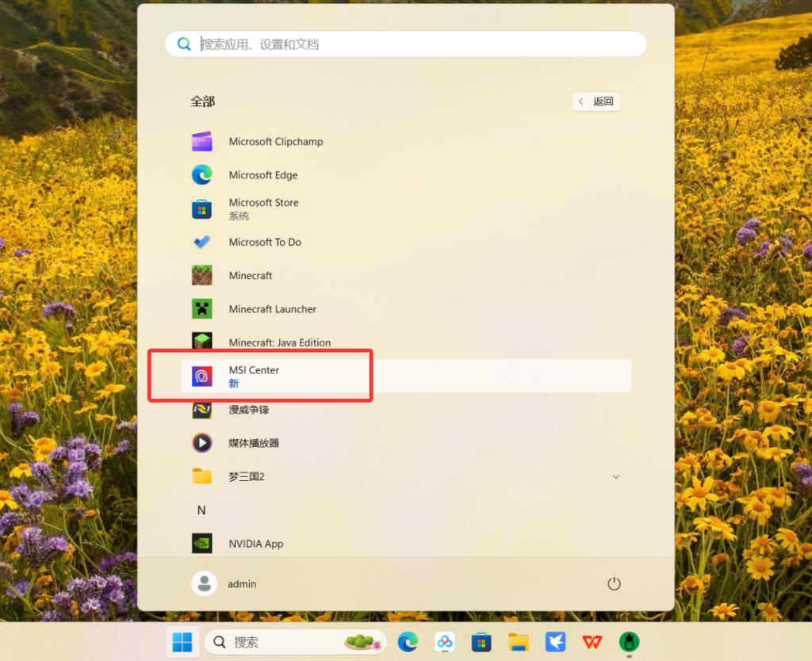The height and width of the screenshot is (661, 812).
Task: Open the blue bird app in taskbar
Action: click(x=556, y=642)
